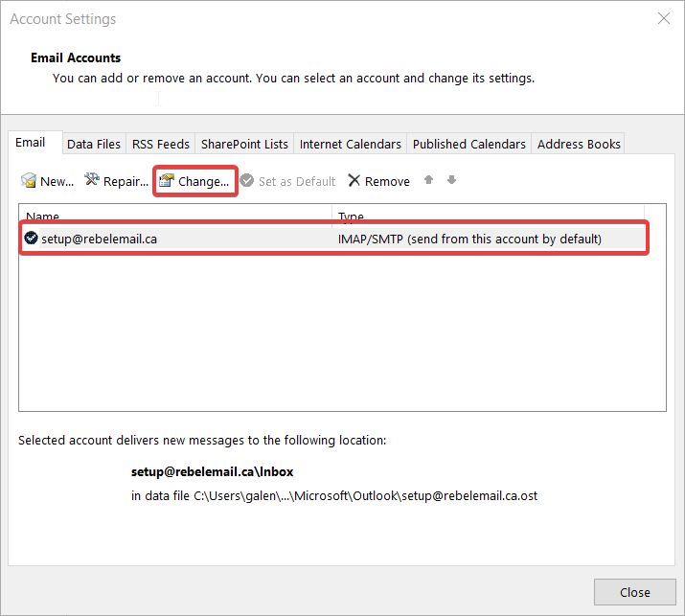Click the IMAP/SMTP type cell
Viewport: 685px width, 616px height.
click(469, 239)
